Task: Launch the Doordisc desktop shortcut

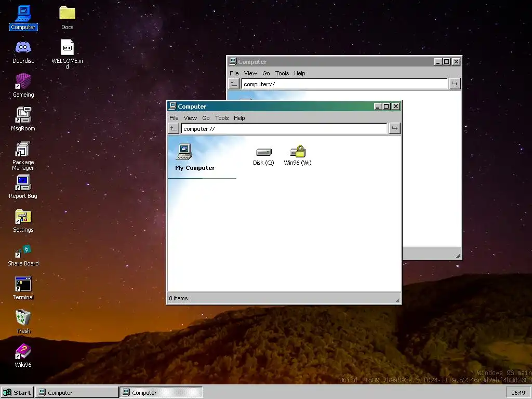Action: tap(23, 51)
